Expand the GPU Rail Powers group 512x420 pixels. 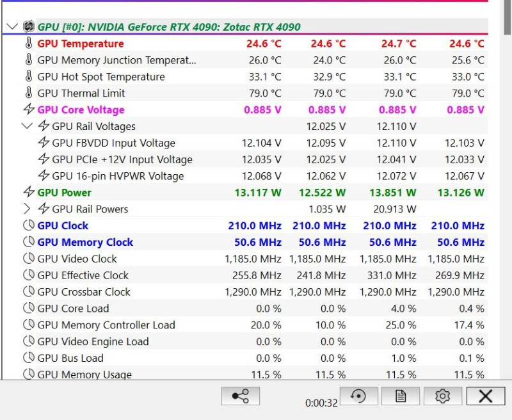27,209
